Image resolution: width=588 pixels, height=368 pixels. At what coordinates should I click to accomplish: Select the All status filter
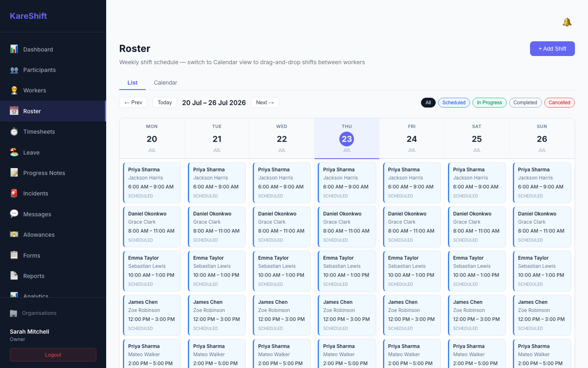[428, 103]
